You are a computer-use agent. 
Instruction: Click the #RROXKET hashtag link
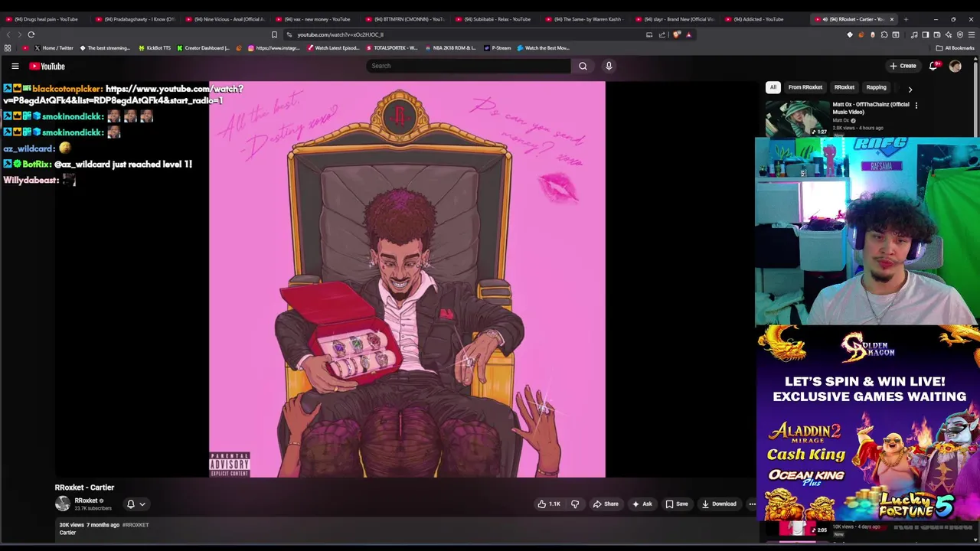(136, 525)
